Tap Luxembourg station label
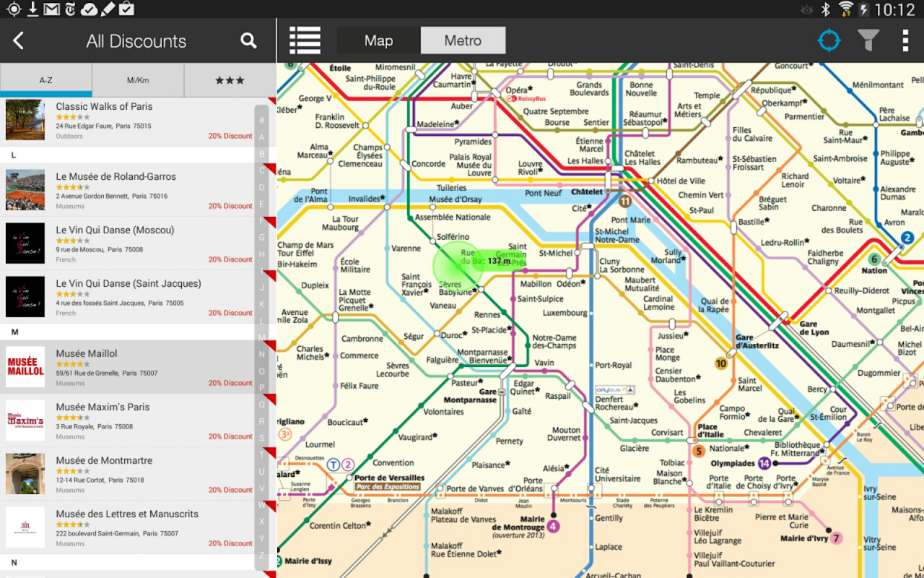Screen dimensions: 924x578 point(565,313)
